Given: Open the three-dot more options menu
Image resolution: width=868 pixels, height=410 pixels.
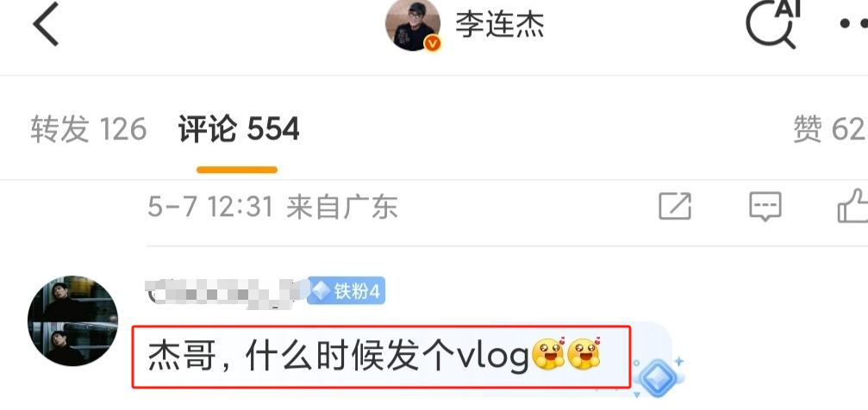Looking at the screenshot, I should click(853, 23).
